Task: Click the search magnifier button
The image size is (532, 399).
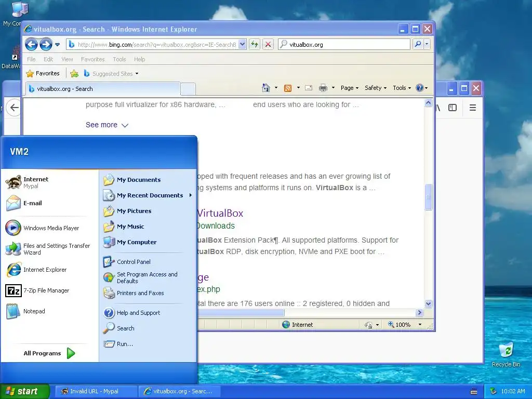Action: 418,44
